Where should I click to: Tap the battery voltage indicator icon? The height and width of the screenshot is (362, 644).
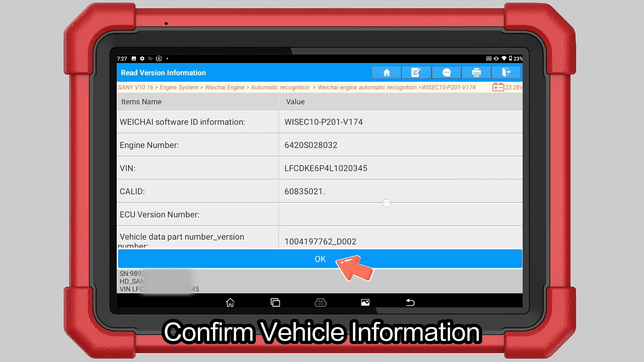pyautogui.click(x=499, y=87)
